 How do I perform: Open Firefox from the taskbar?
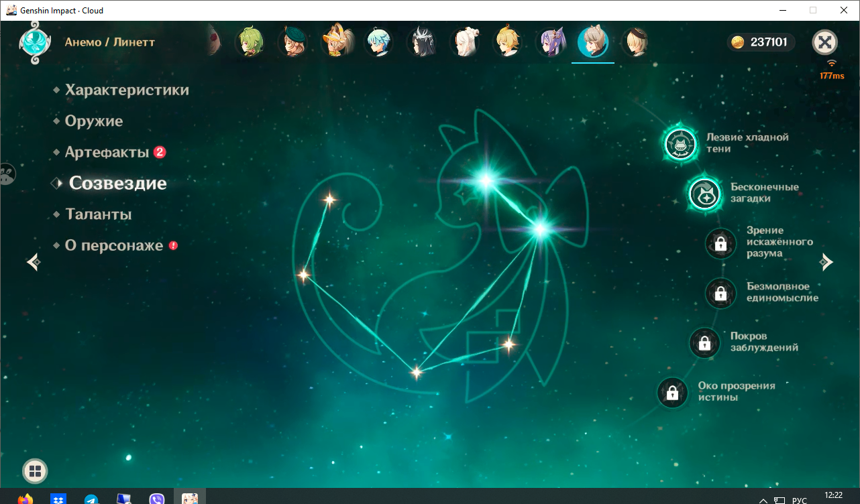click(25, 499)
